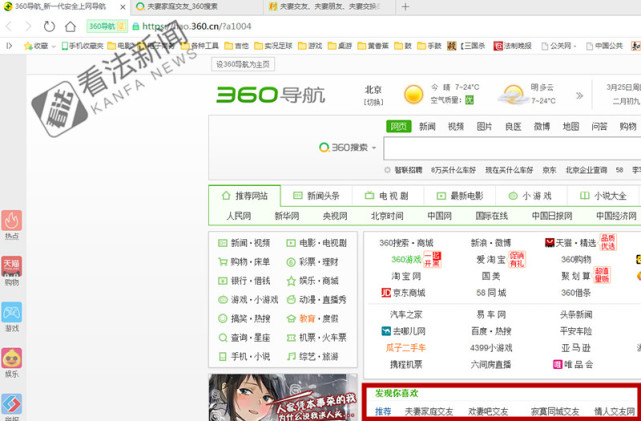Open the 桌游 bookmark folder
The height and width of the screenshot is (421, 641).
[340, 46]
